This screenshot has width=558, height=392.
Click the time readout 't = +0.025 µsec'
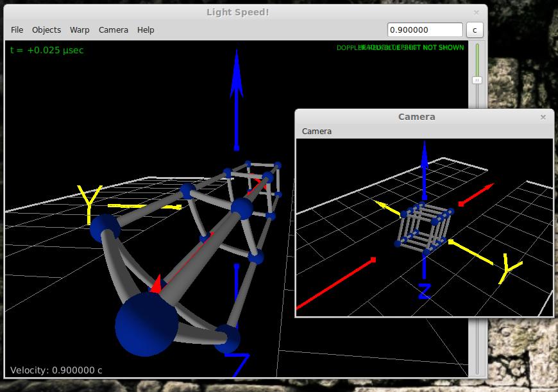point(47,50)
